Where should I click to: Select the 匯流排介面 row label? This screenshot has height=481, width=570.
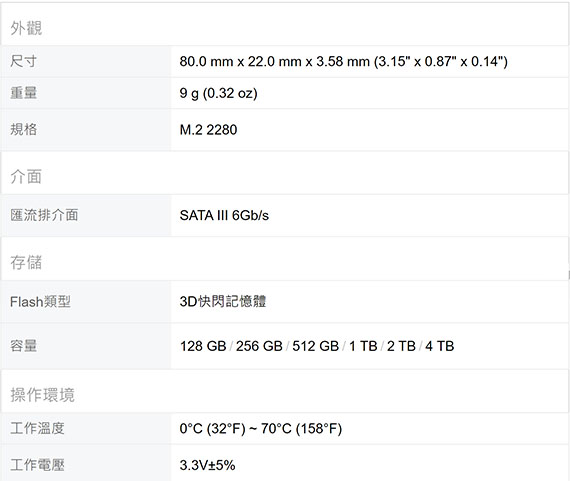[x=44, y=215]
